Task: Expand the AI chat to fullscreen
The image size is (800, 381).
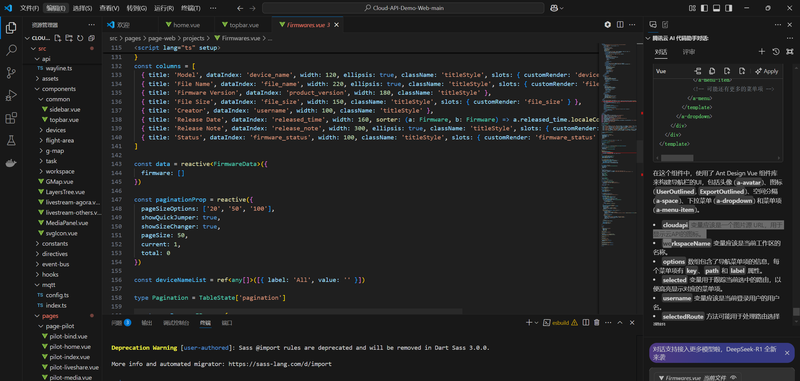Action: 790,52
